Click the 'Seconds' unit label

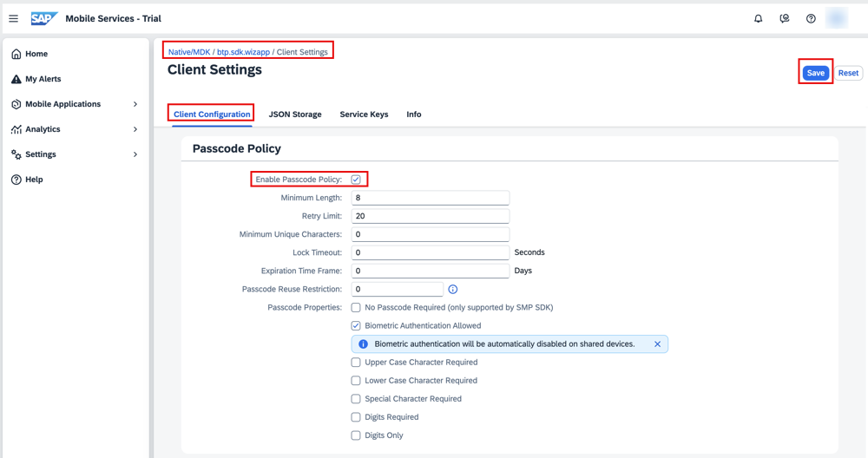point(529,252)
